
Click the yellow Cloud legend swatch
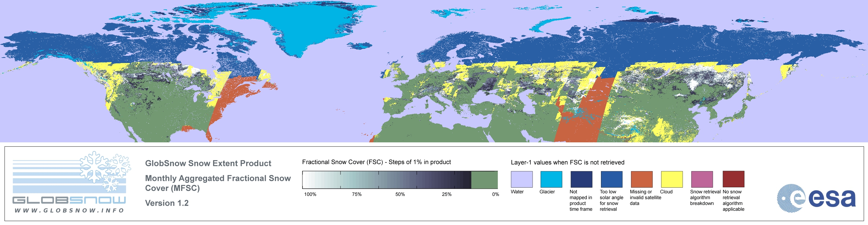pos(672,179)
